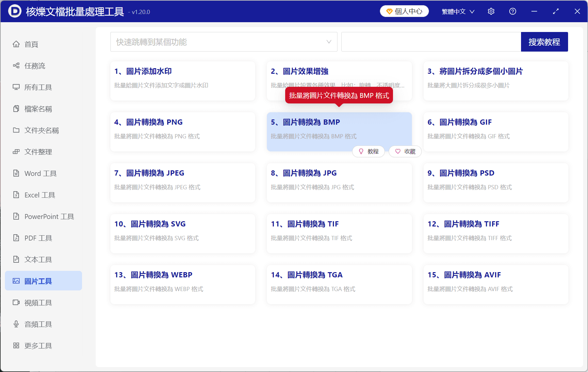Click the settings gear in the title bar
588x372 pixels.
491,11
